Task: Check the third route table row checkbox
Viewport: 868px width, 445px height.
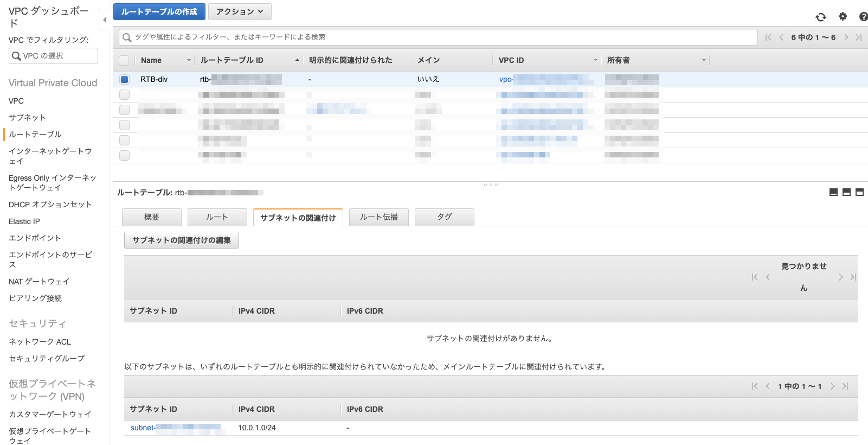Action: pyautogui.click(x=124, y=110)
